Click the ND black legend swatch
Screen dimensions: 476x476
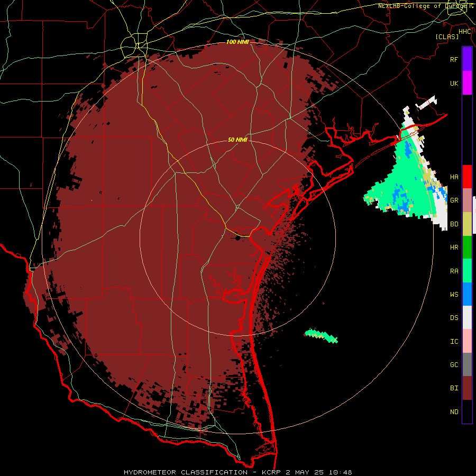point(467,411)
